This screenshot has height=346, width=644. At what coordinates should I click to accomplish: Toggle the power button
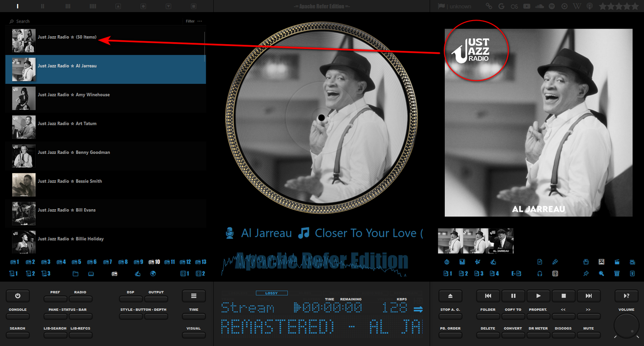18,296
